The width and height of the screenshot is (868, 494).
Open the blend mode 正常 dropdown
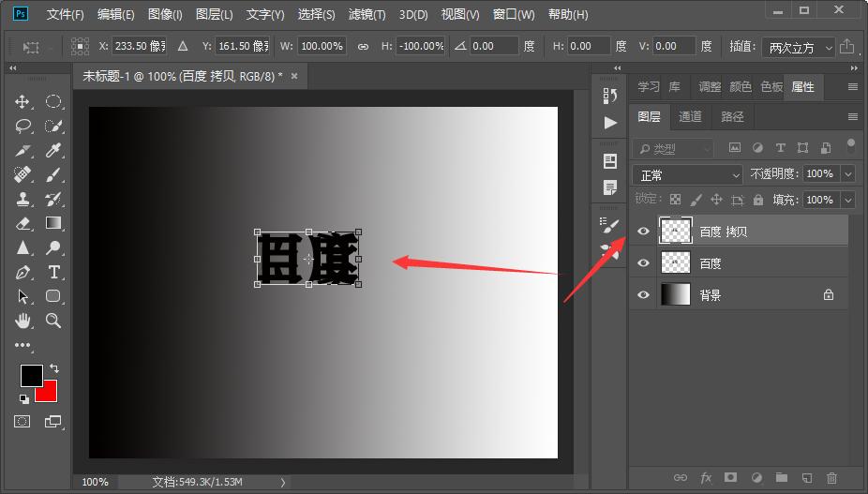[x=687, y=175]
